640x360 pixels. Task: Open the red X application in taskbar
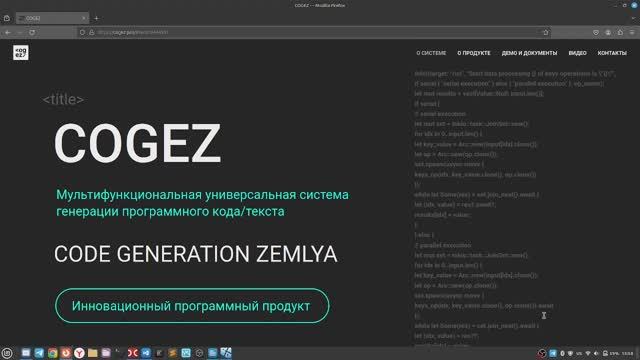pyautogui.click(x=133, y=353)
